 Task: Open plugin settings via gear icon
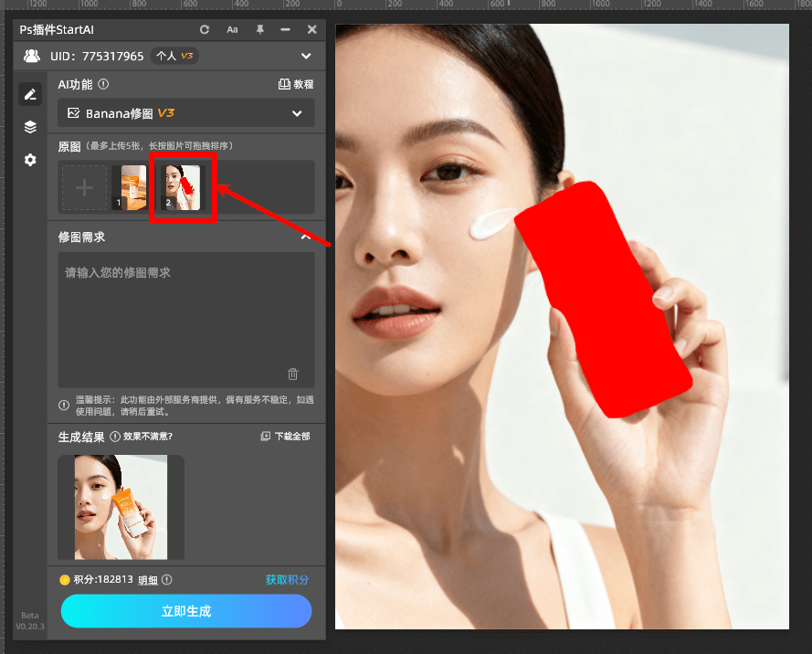tap(30, 160)
